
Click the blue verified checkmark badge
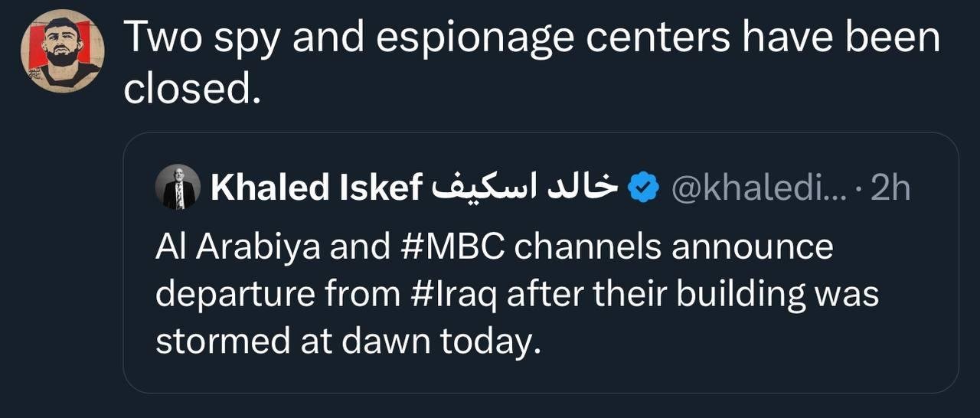(644, 187)
